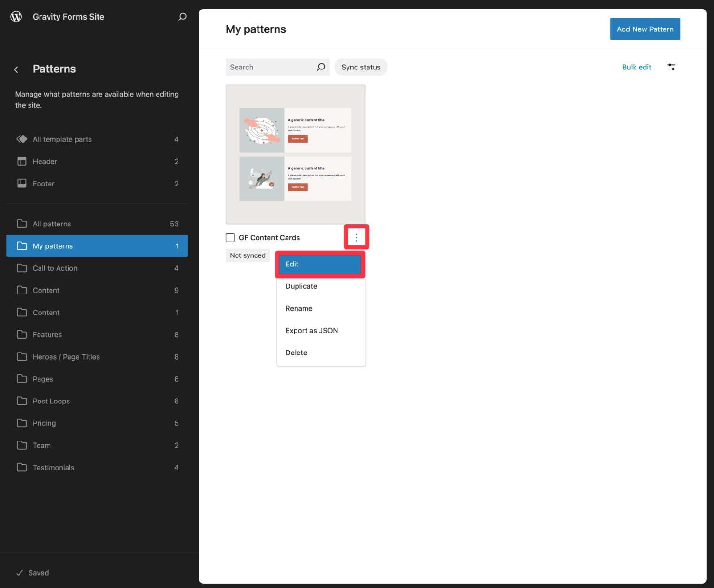
Task: Select Features pattern category
Action: pos(97,334)
